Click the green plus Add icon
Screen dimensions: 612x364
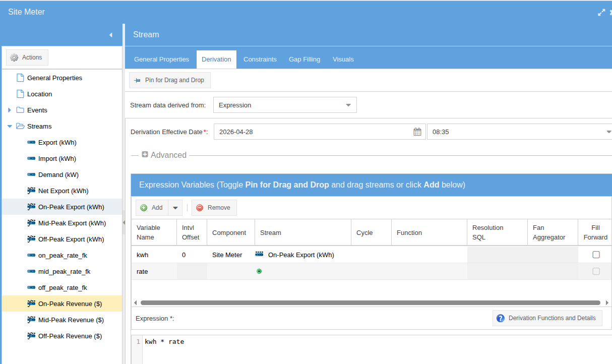point(144,208)
